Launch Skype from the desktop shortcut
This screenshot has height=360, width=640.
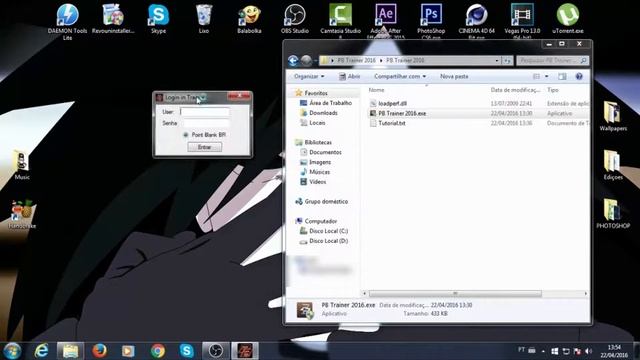click(x=158, y=19)
